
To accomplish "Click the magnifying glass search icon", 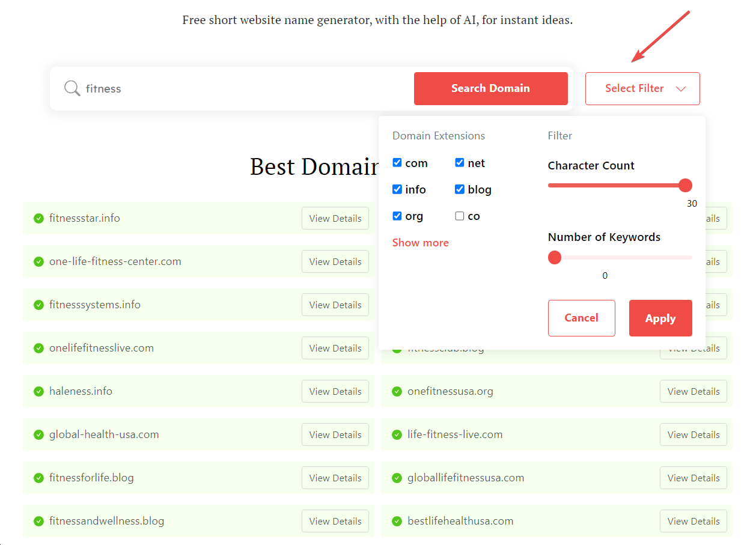I will (x=72, y=89).
